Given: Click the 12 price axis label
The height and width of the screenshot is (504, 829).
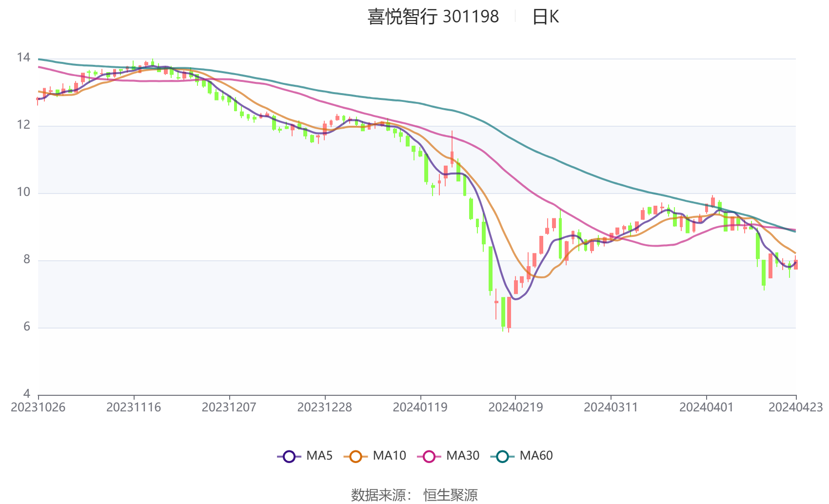Looking at the screenshot, I should (23, 125).
